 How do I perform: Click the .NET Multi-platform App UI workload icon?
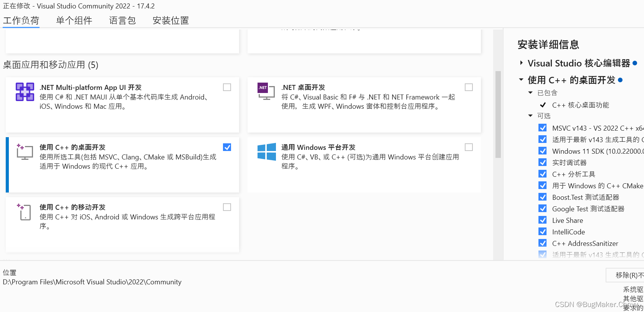[x=25, y=92]
